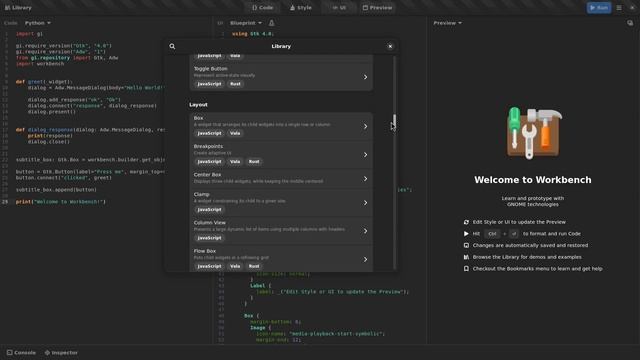The image size is (640, 360).
Task: Click the Ctrl key label in welcome hints
Action: point(492,234)
